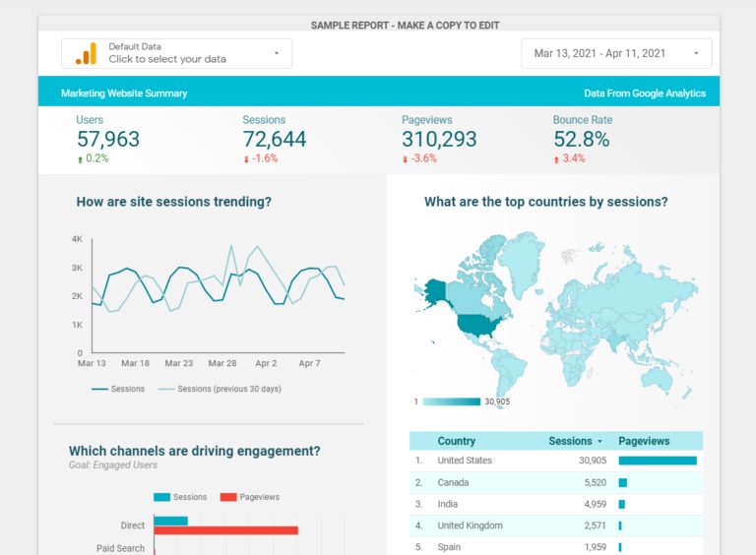Click the Direct channel red Pageviews bar
The height and width of the screenshot is (555, 756).
pos(226,530)
